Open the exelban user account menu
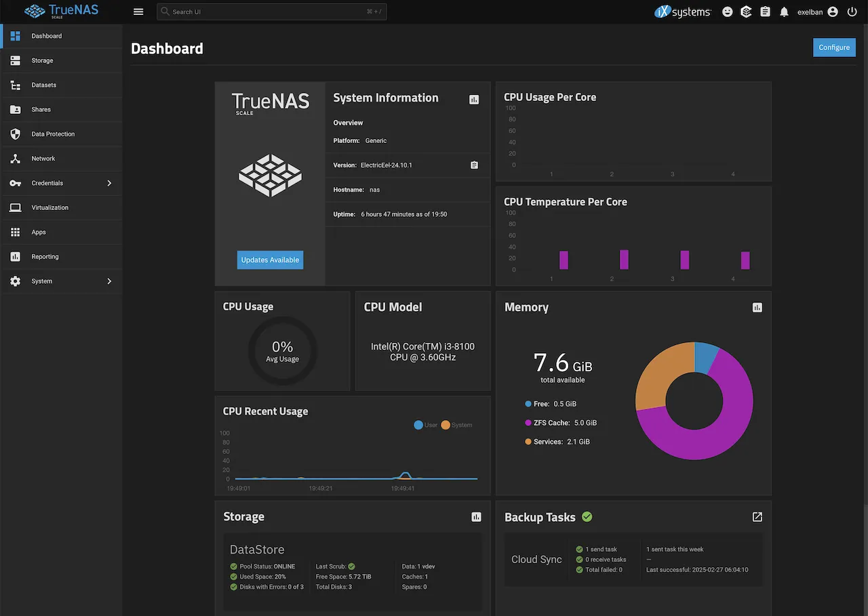 (818, 12)
